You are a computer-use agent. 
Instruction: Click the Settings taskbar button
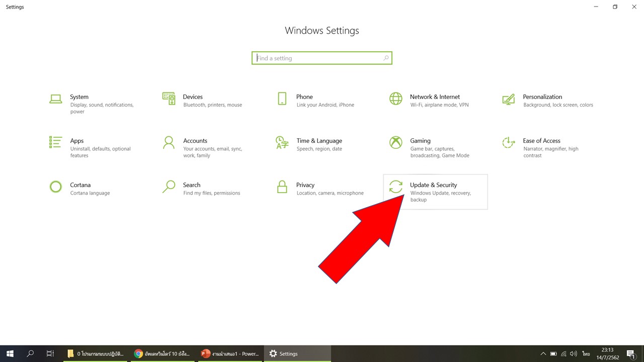[297, 353]
